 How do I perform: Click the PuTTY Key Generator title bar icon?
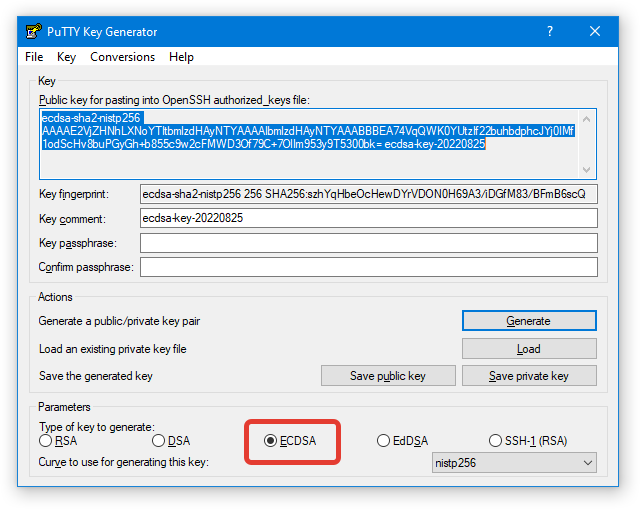pyautogui.click(x=33, y=31)
